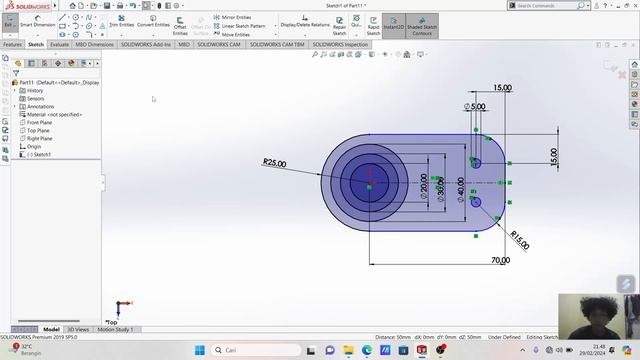640x360 pixels.
Task: Click the Windows Start button on the taskbar
Action: 200,350
